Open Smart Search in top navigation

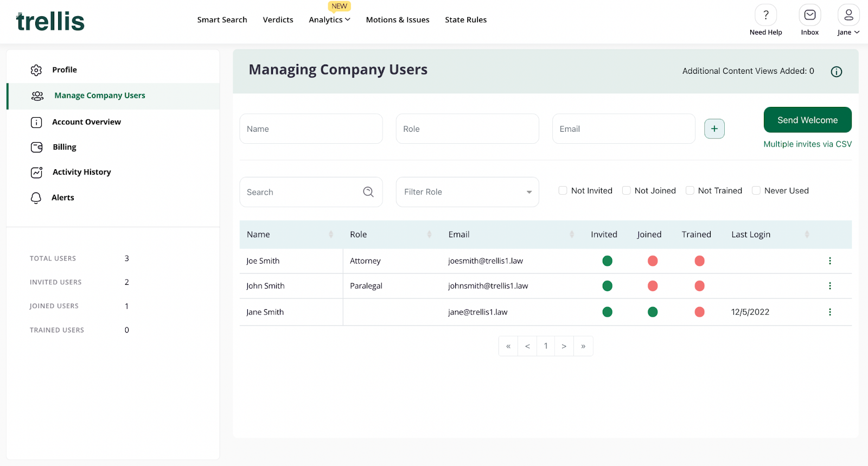222,20
